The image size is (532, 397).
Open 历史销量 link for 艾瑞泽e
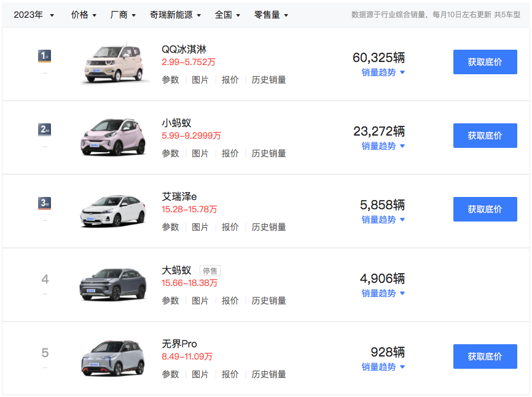point(268,227)
